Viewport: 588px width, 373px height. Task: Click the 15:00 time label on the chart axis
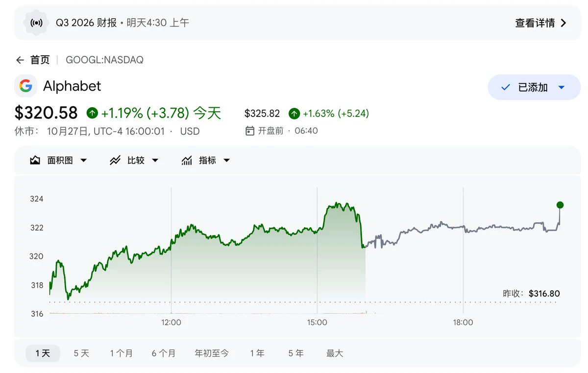click(317, 323)
